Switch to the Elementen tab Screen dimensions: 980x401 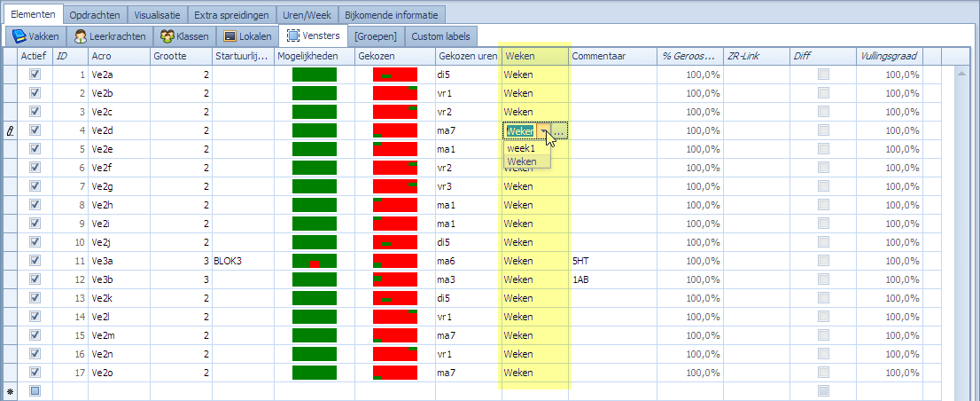[33, 14]
